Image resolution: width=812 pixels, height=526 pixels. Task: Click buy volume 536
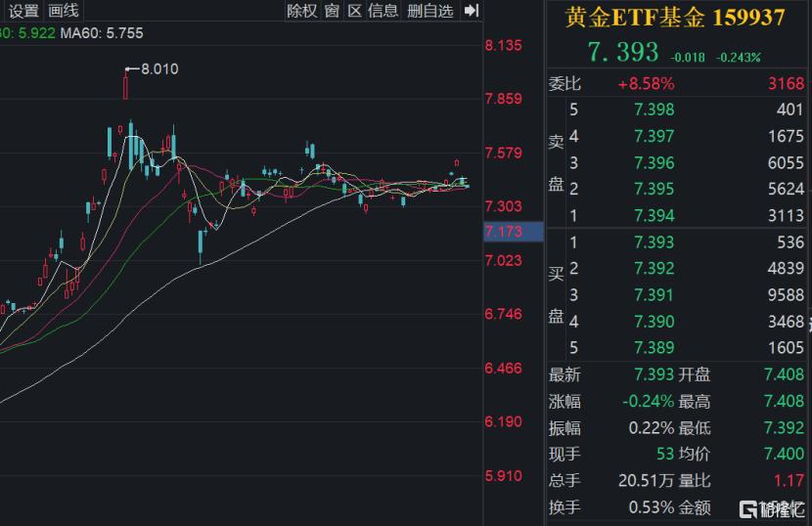pos(790,241)
